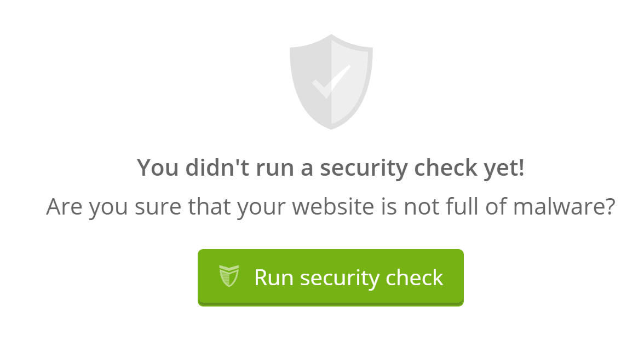Click the "Run security check" button label text
This screenshot has height=341, width=644.
[x=348, y=278]
